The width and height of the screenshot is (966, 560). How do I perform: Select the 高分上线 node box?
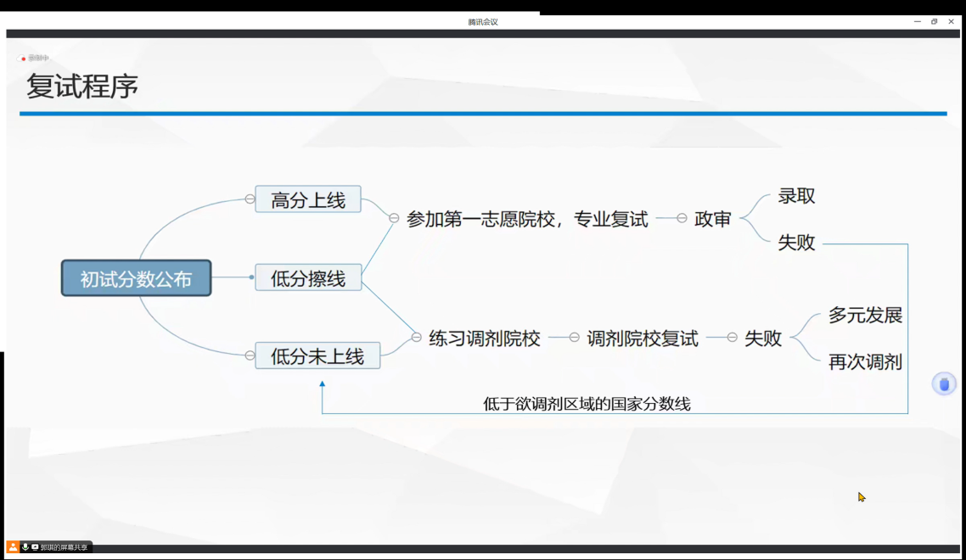click(x=308, y=199)
